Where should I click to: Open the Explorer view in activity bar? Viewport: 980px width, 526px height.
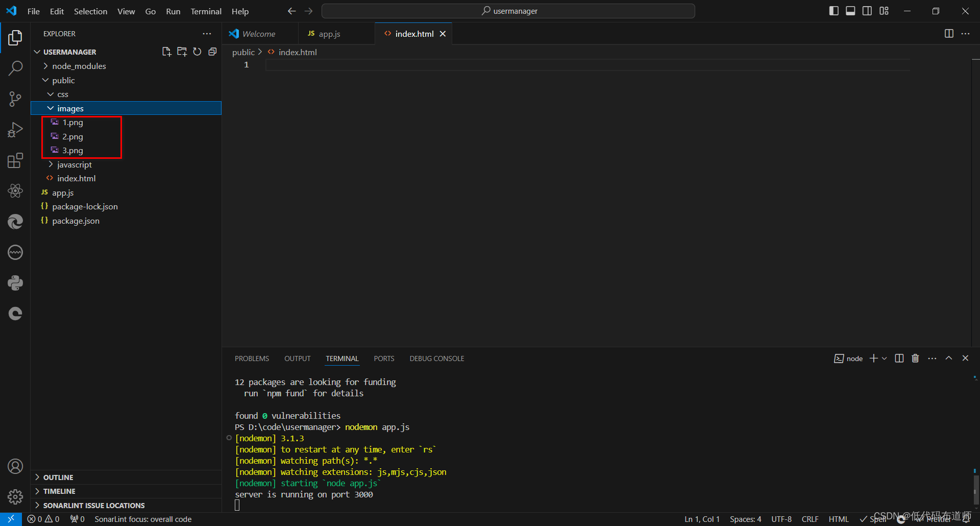tap(15, 37)
